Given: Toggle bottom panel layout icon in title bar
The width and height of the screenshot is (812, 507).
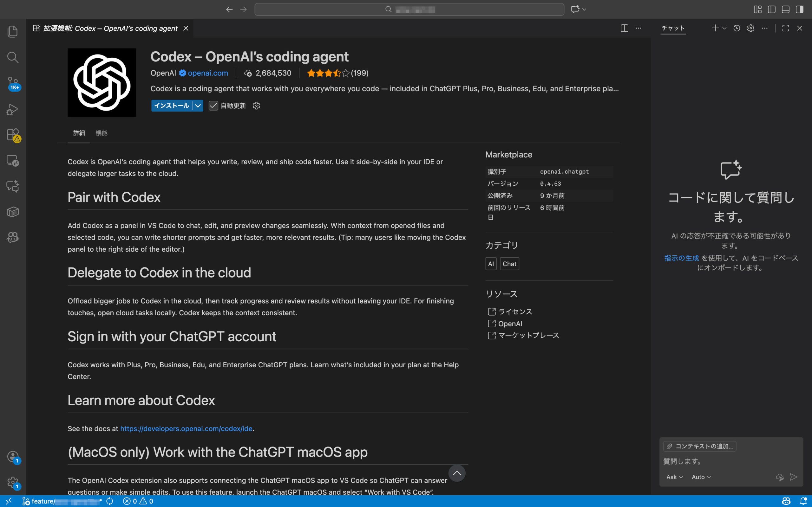Looking at the screenshot, I should pos(785,10).
